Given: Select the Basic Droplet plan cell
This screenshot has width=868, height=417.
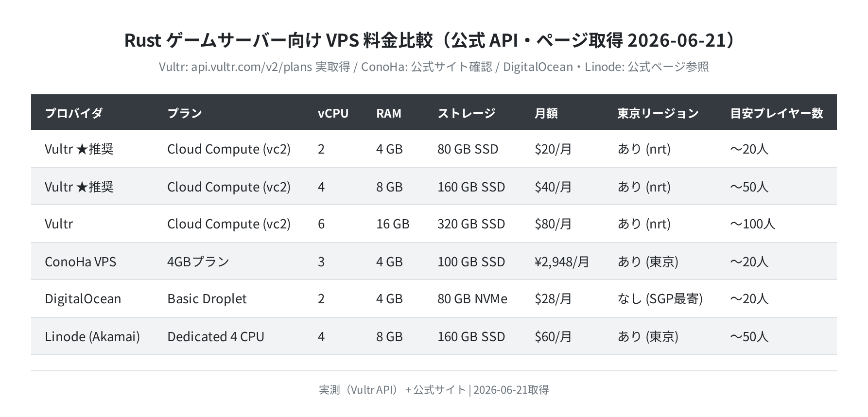Looking at the screenshot, I should (x=207, y=298).
